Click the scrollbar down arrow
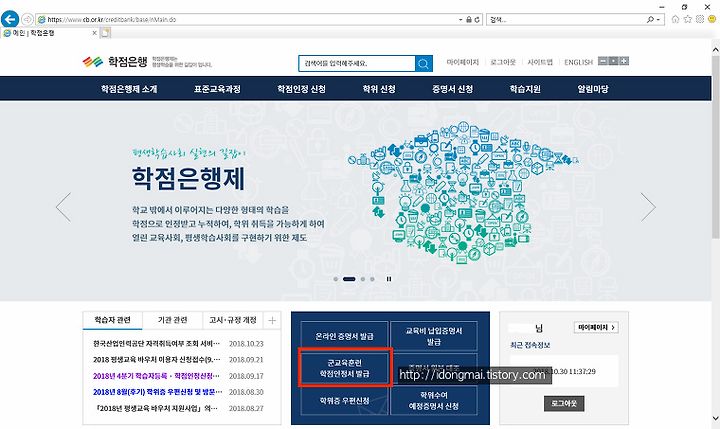720x429 pixels. tap(715, 418)
